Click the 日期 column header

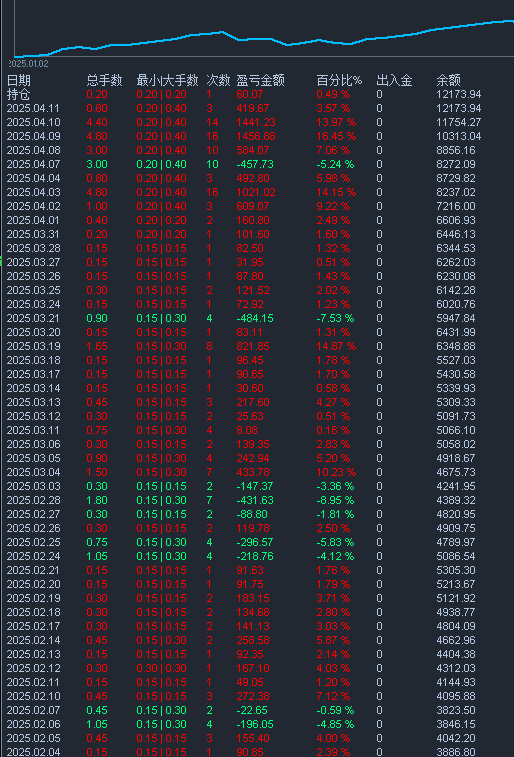click(19, 80)
